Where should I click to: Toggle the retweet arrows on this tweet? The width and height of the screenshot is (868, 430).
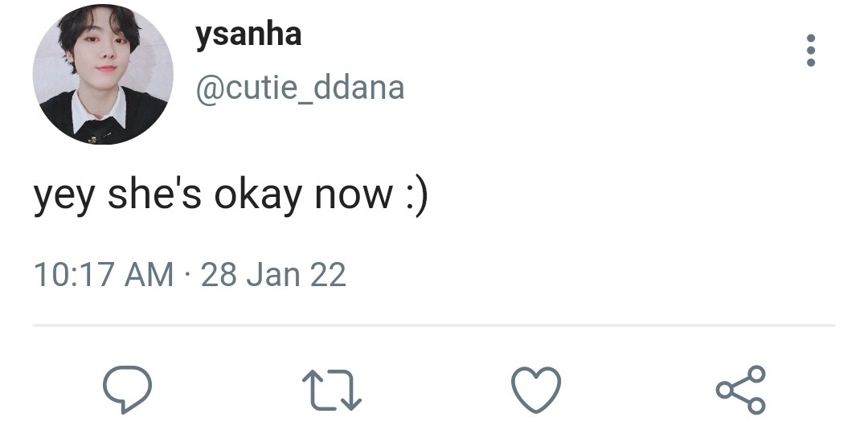331,390
